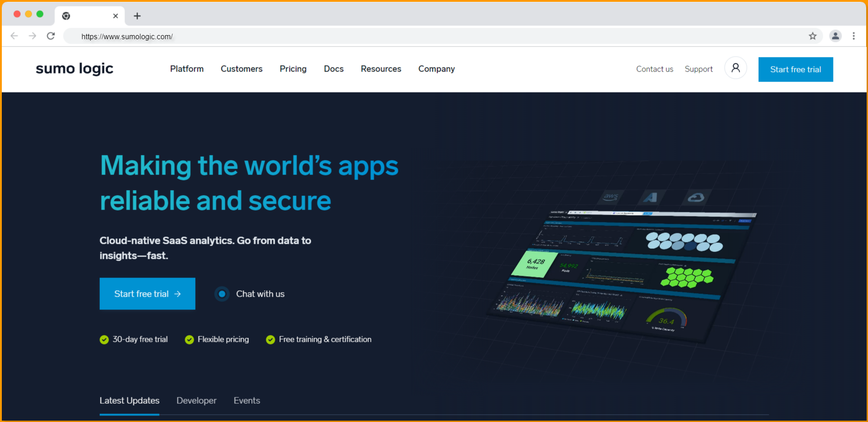
Task: Click the Contact us link
Action: click(x=655, y=69)
